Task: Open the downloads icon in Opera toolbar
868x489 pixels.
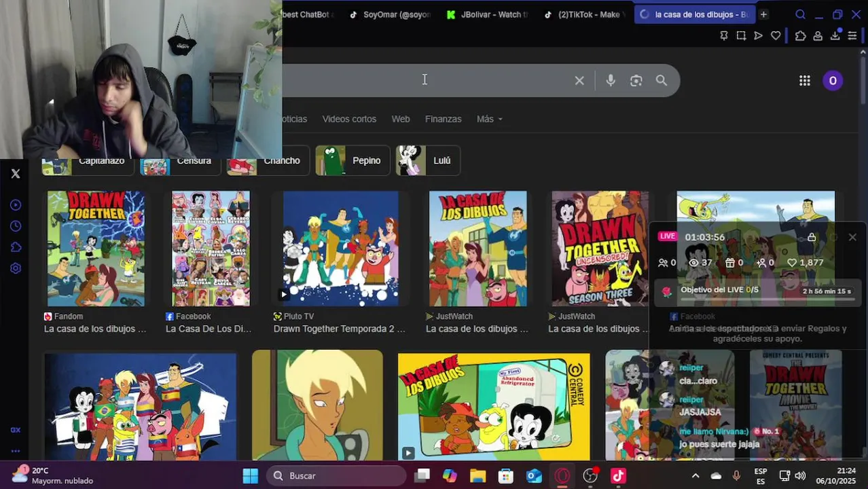Action: click(x=835, y=36)
